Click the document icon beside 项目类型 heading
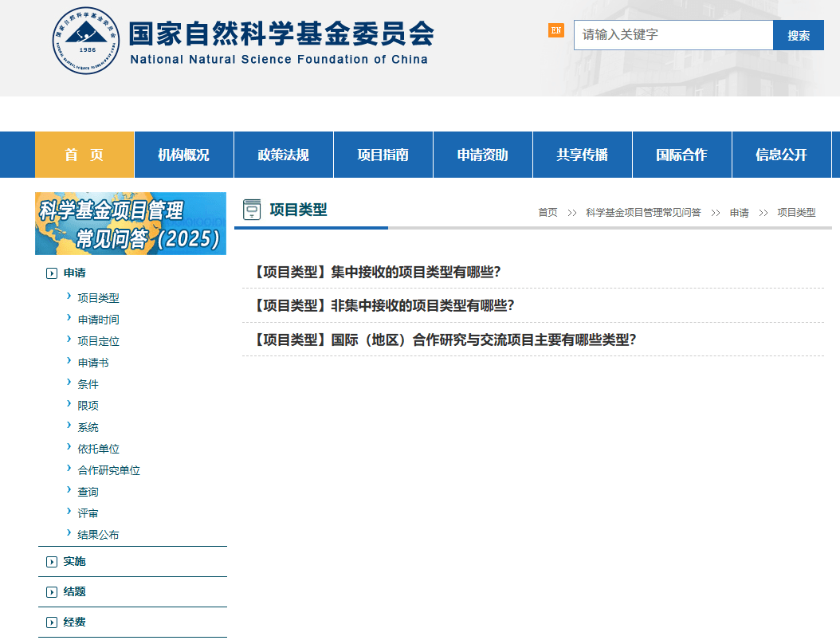 tap(252, 210)
